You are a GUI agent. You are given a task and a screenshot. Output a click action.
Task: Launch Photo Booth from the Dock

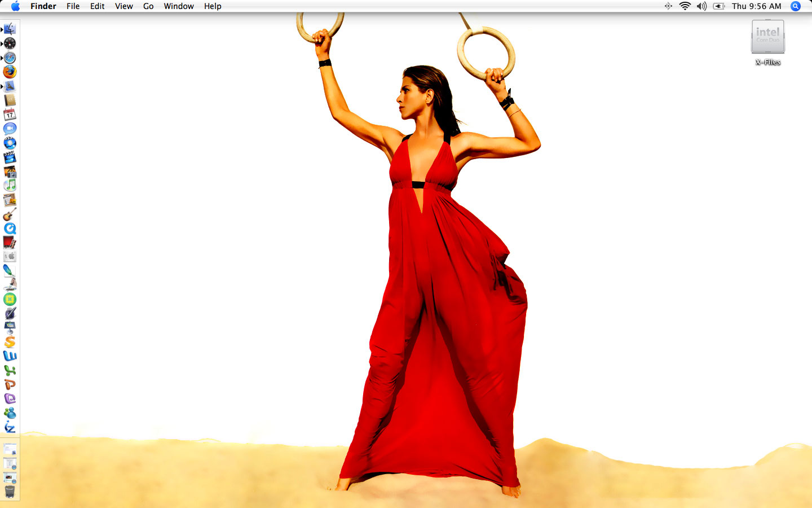pyautogui.click(x=10, y=243)
